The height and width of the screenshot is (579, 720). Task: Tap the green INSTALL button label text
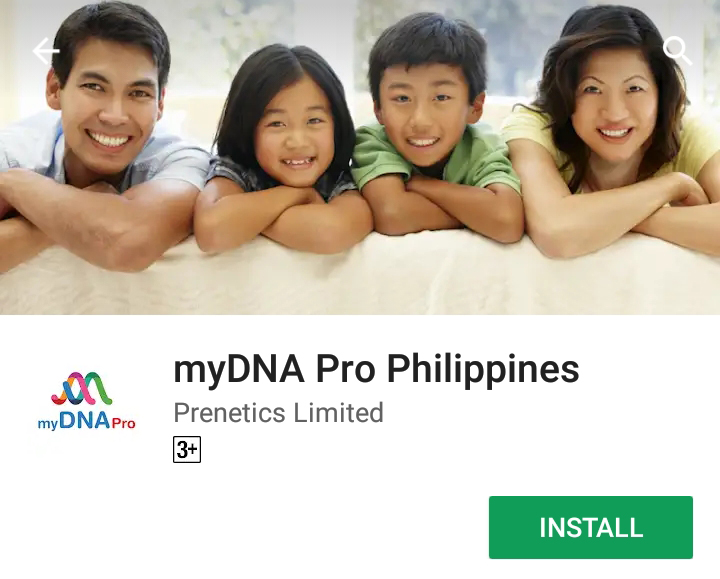pos(591,527)
